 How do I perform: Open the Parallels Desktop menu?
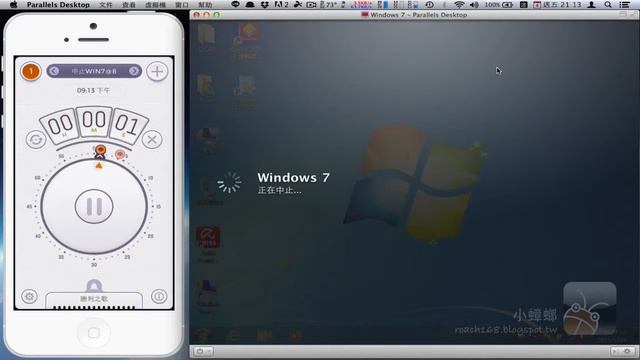pos(58,5)
